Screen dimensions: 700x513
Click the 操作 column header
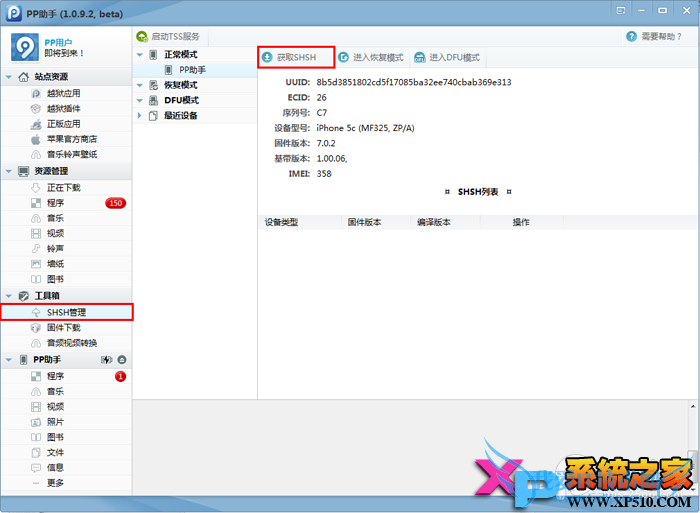(x=522, y=222)
